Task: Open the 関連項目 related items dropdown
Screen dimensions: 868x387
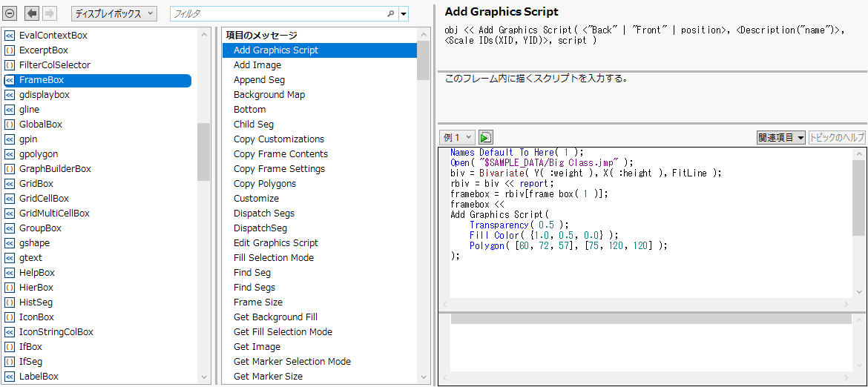Action: click(x=780, y=137)
